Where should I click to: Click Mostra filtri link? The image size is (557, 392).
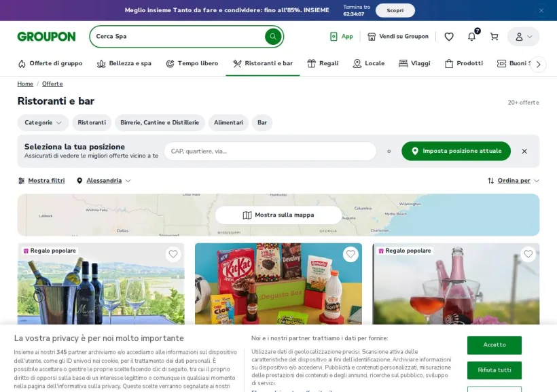41,181
